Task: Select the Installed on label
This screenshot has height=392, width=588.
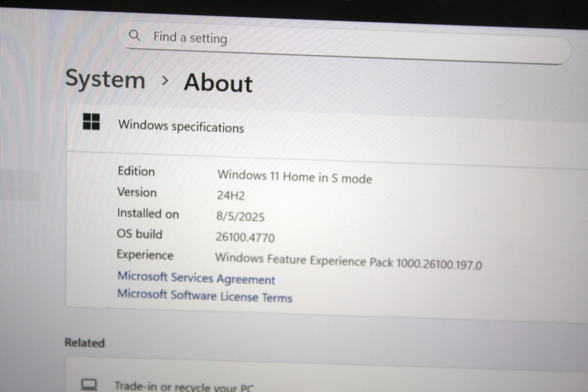Action: tap(148, 214)
